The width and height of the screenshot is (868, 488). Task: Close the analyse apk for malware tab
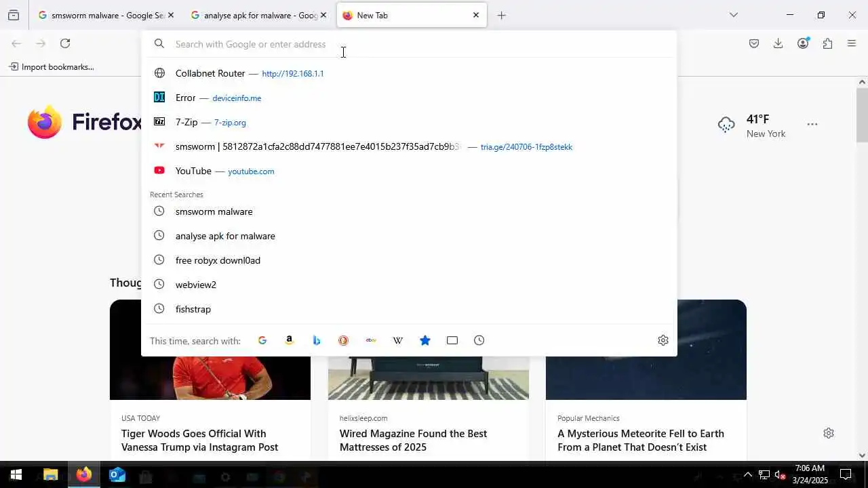pyautogui.click(x=323, y=15)
